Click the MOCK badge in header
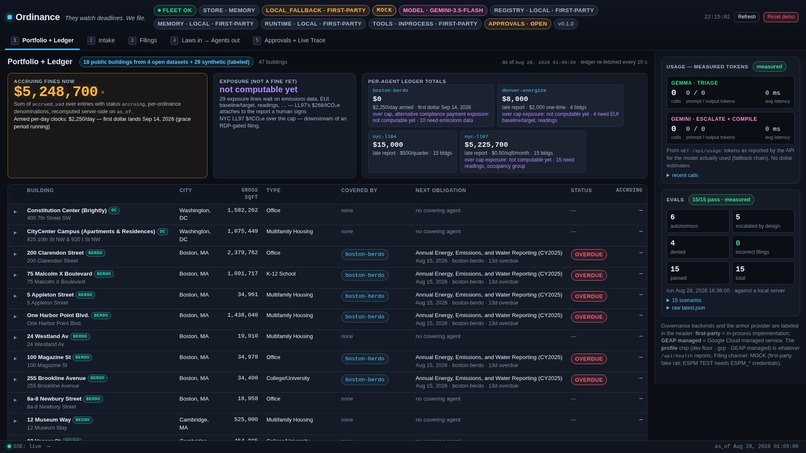806x453 pixels. point(384,10)
